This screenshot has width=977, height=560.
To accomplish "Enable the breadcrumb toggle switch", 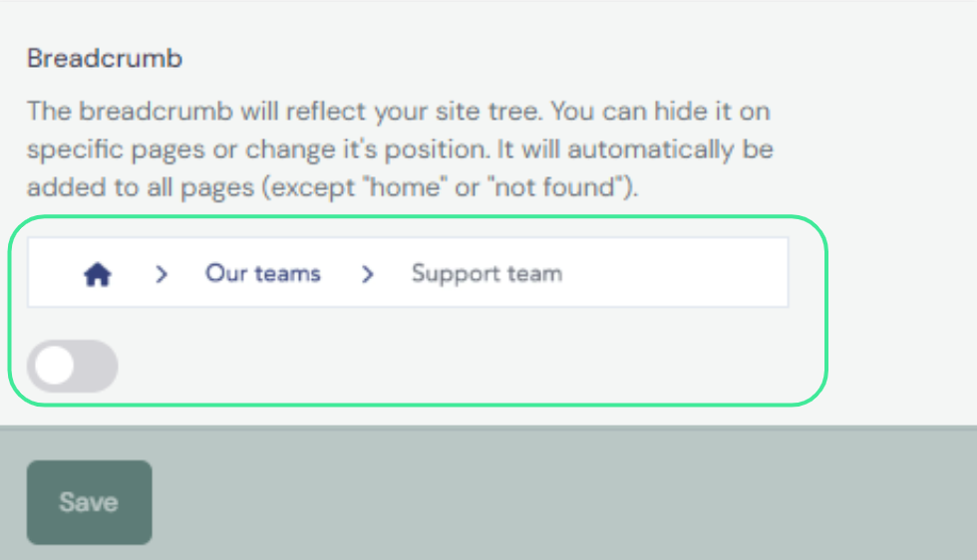I will click(72, 366).
